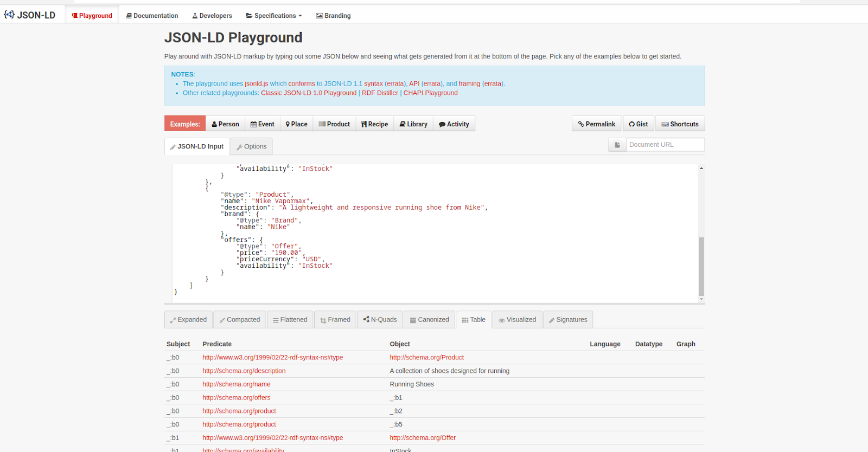Viewport: 868px width, 452px height.
Task: Open the schema.org/description predicate link
Action: 244,371
